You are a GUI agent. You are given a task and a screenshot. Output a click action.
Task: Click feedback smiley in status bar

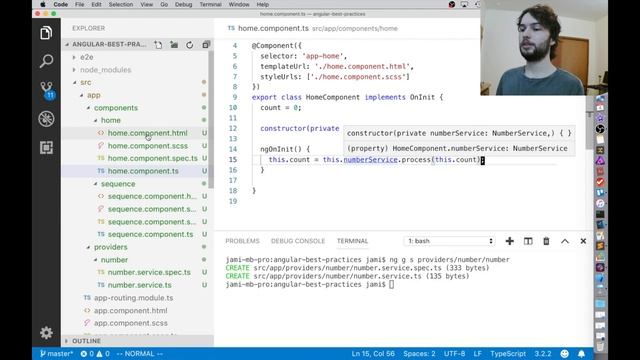(564, 354)
